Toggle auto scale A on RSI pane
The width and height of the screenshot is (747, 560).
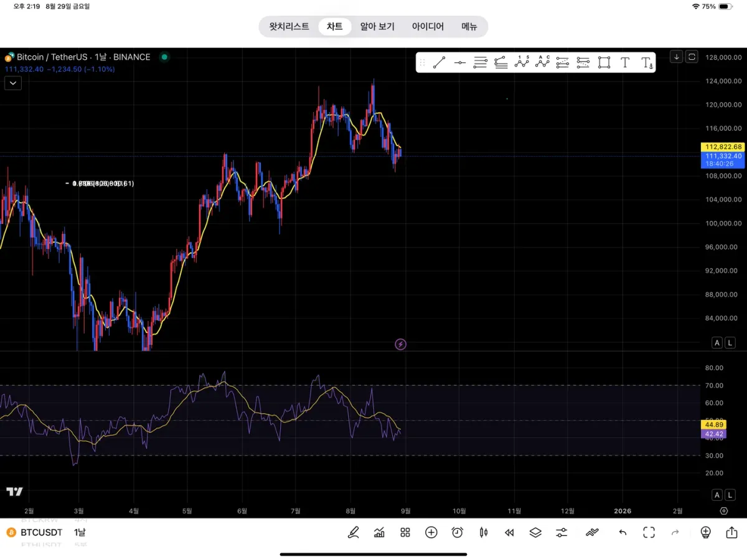tap(718, 495)
